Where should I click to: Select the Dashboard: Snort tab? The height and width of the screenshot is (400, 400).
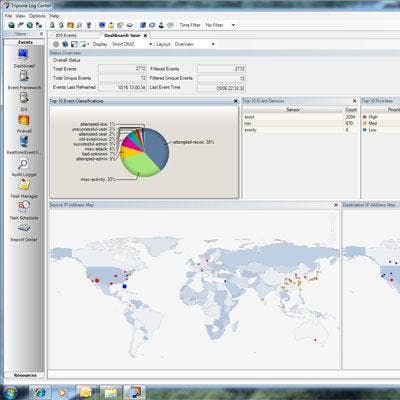pyautogui.click(x=122, y=35)
